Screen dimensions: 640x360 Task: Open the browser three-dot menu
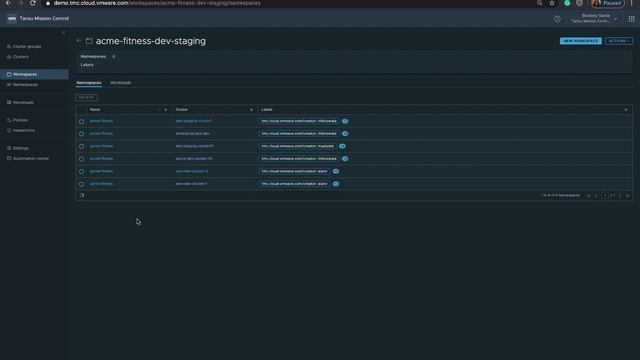631,3
